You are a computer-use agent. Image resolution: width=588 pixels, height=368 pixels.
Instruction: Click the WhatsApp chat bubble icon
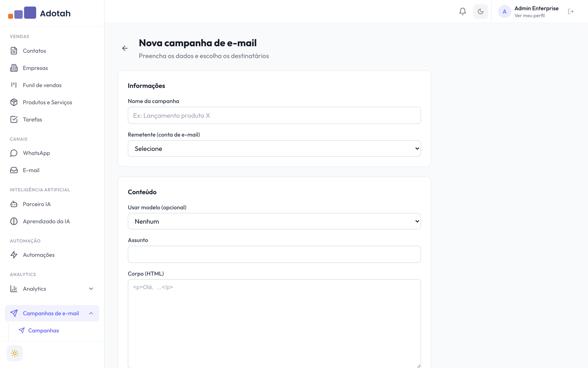(14, 153)
